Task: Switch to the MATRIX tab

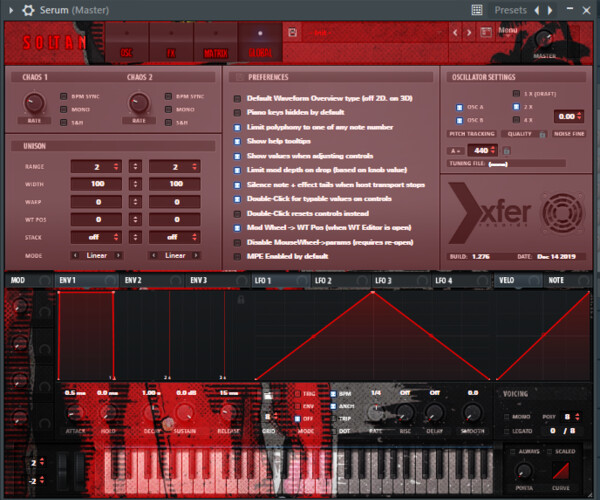Action: pyautogui.click(x=216, y=42)
